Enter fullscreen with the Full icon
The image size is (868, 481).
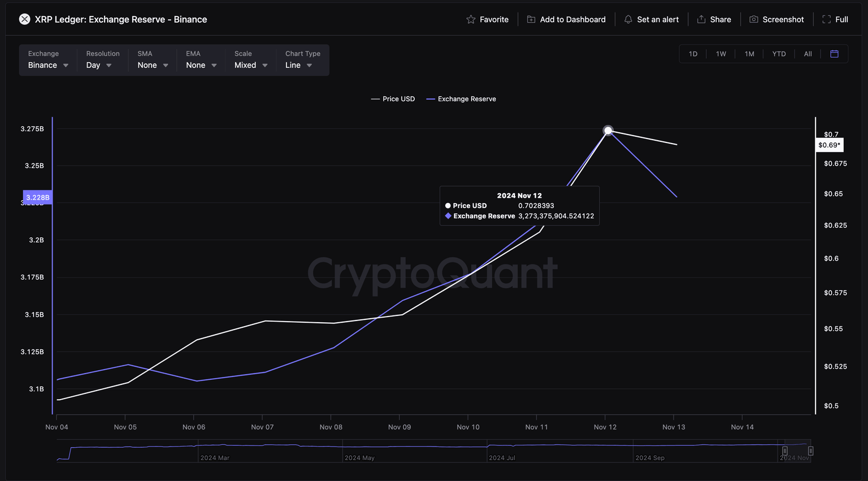pyautogui.click(x=826, y=19)
